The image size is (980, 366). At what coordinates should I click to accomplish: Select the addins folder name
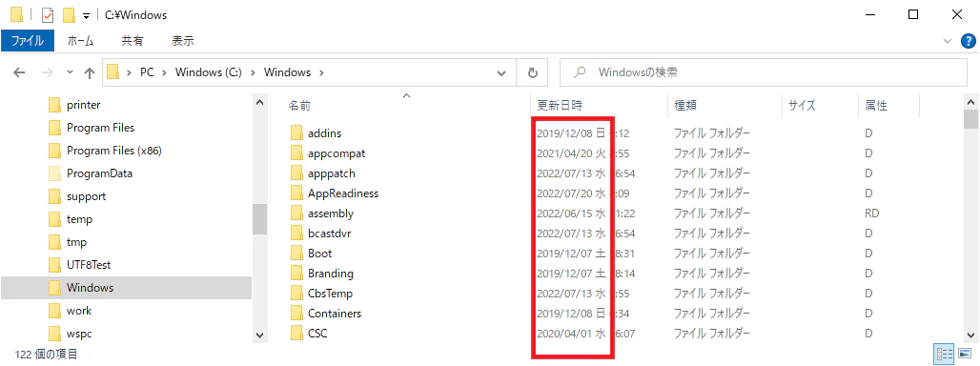point(324,133)
